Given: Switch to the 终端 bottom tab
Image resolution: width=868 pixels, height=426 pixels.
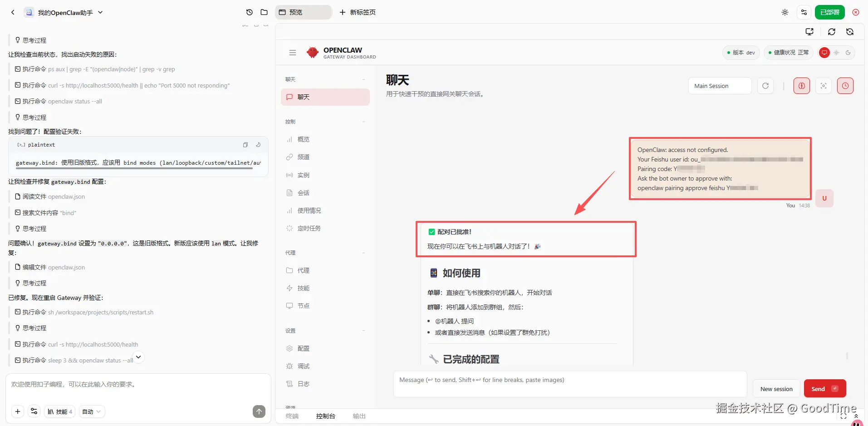Looking at the screenshot, I should pos(292,416).
